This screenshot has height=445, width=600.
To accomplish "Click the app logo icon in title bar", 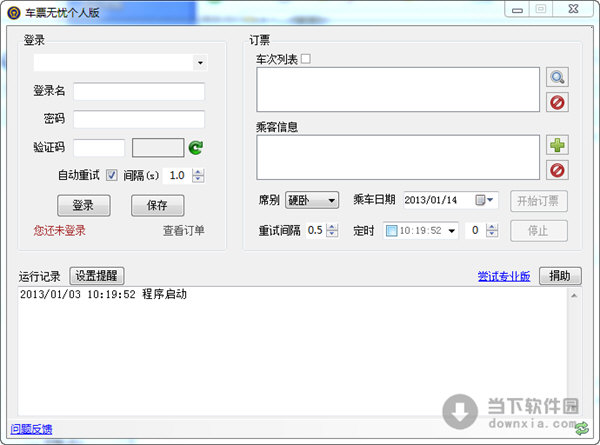I will (13, 13).
